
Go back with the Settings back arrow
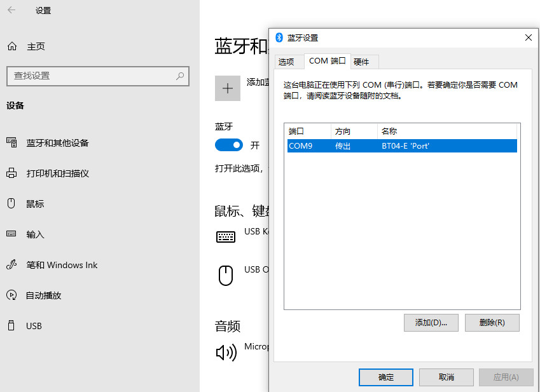pos(11,10)
